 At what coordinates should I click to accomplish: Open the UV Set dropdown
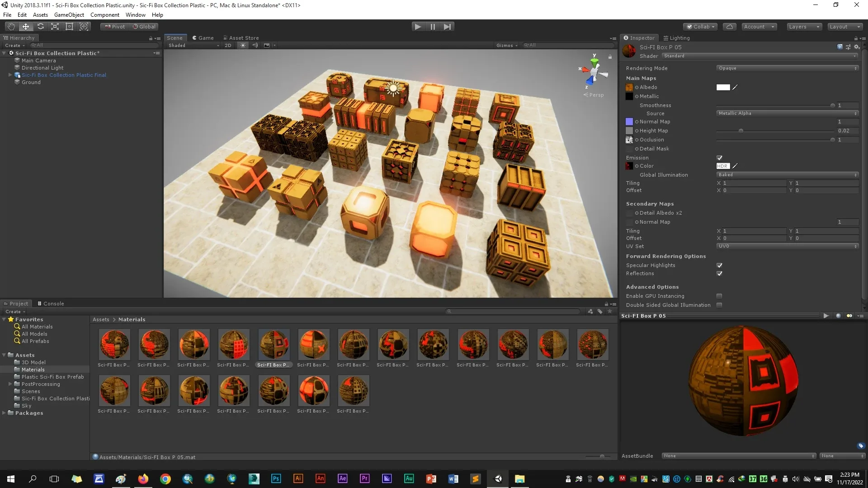[x=787, y=246]
